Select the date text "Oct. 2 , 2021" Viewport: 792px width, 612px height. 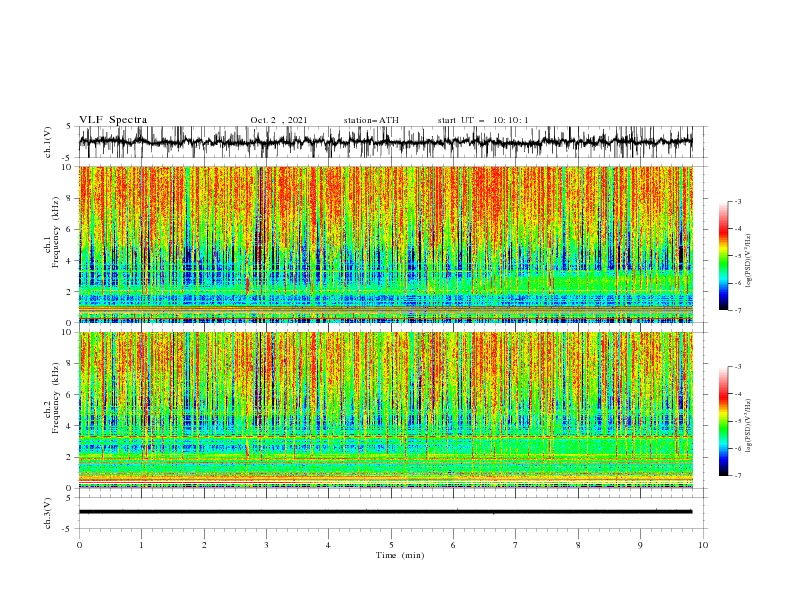coord(279,120)
